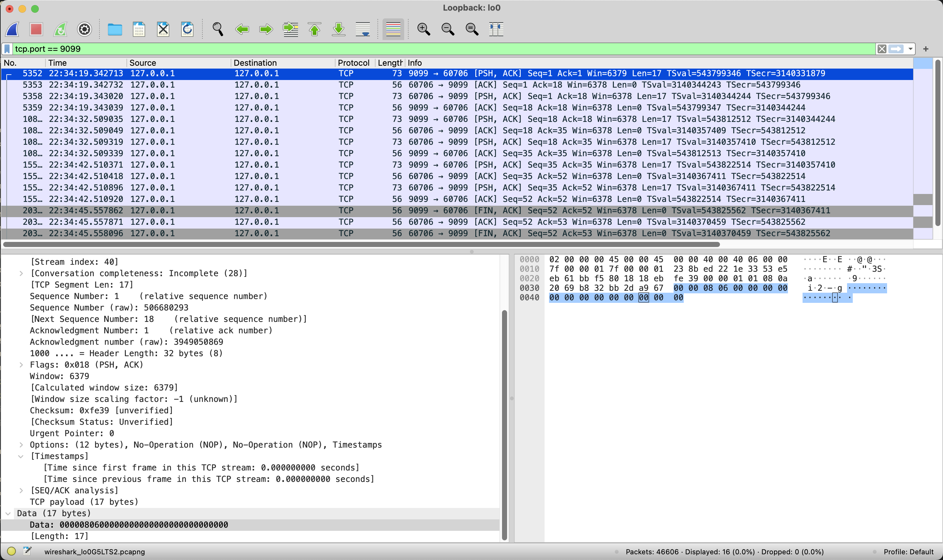Zoom out packet text

[x=448, y=29]
